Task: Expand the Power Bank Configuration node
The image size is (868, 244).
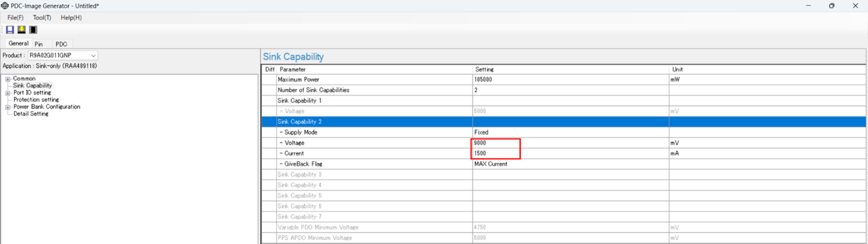Action: point(8,107)
